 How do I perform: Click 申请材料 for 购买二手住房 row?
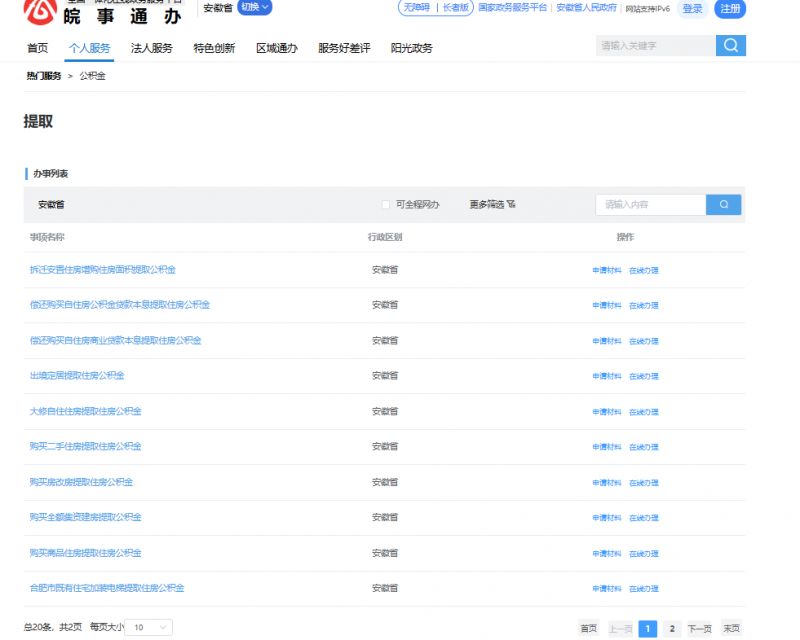(607, 447)
